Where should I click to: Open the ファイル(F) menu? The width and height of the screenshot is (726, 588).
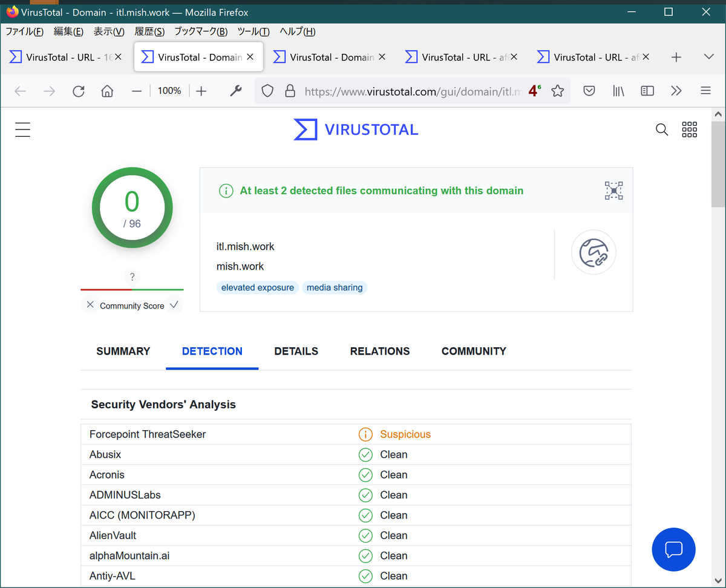pos(24,31)
